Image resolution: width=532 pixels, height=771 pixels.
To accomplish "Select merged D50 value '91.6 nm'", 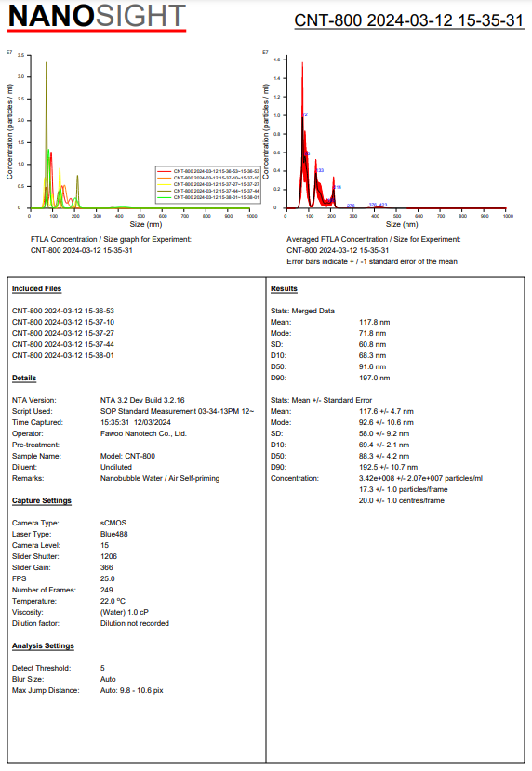I will tap(373, 366).
